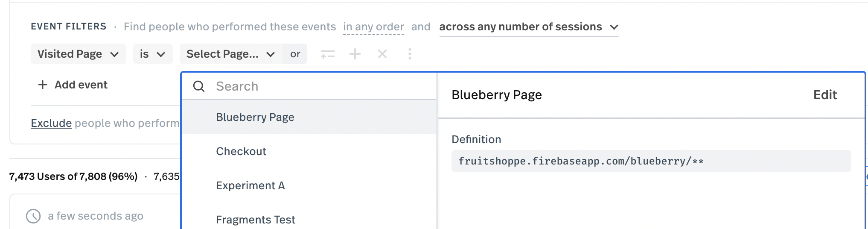Remove the event filter with the X icon

(382, 54)
